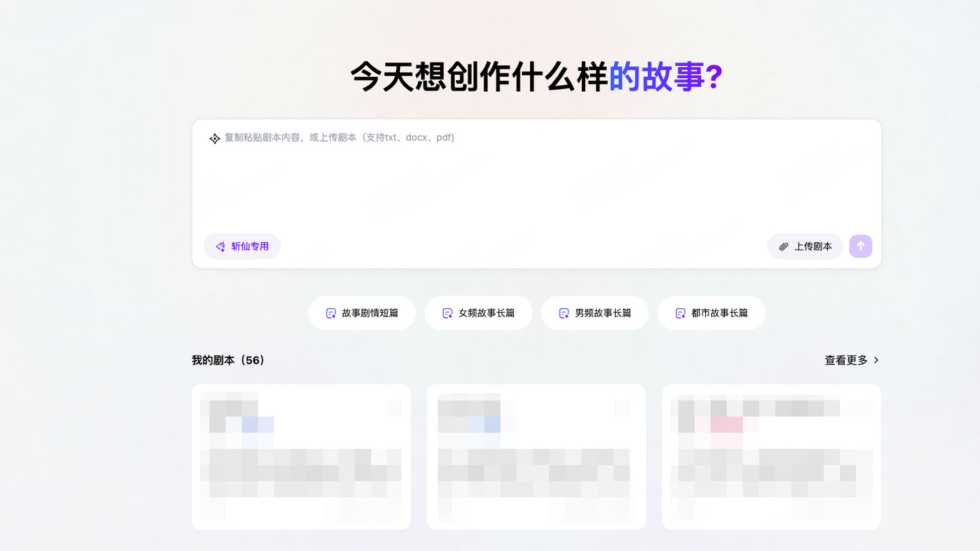Enable the 斩仙专用 mode
The width and height of the screenshot is (980, 551).
pyautogui.click(x=242, y=246)
